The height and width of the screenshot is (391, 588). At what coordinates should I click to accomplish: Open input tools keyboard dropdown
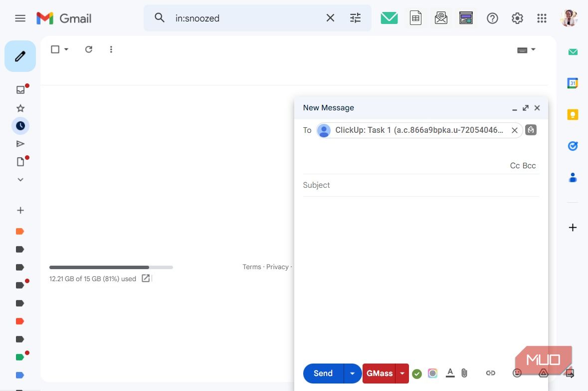(x=527, y=49)
